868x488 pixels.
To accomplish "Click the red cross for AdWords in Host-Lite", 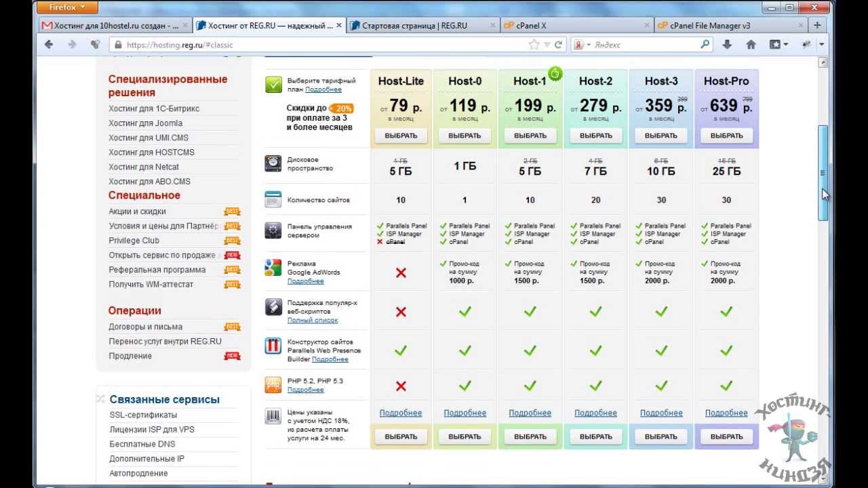I will click(x=401, y=272).
